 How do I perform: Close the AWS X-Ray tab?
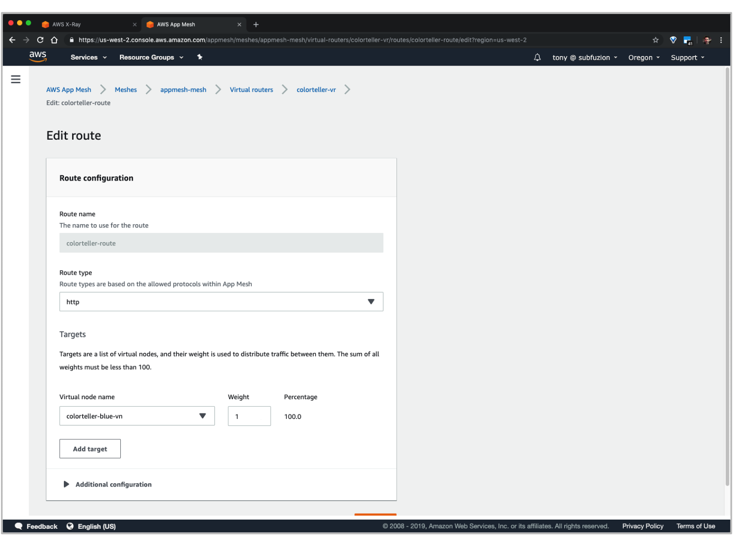pos(135,24)
